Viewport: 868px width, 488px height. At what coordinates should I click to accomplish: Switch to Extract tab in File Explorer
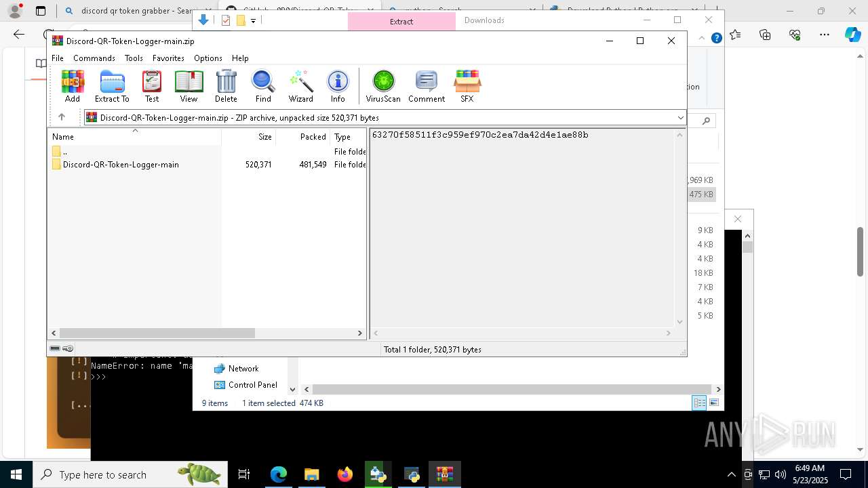401,22
